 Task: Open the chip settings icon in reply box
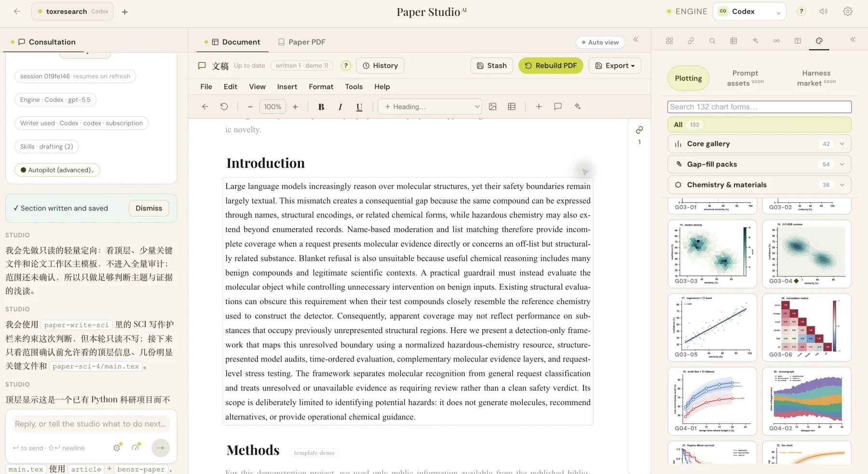(x=117, y=448)
